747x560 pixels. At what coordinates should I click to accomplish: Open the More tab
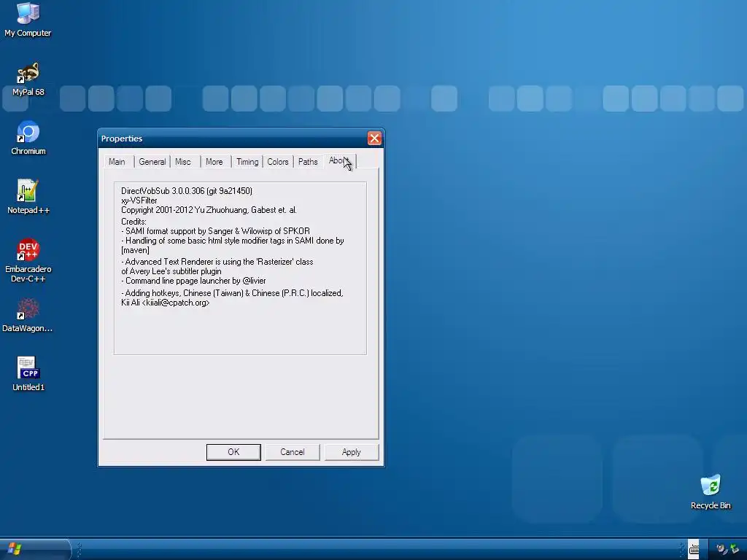pos(214,162)
